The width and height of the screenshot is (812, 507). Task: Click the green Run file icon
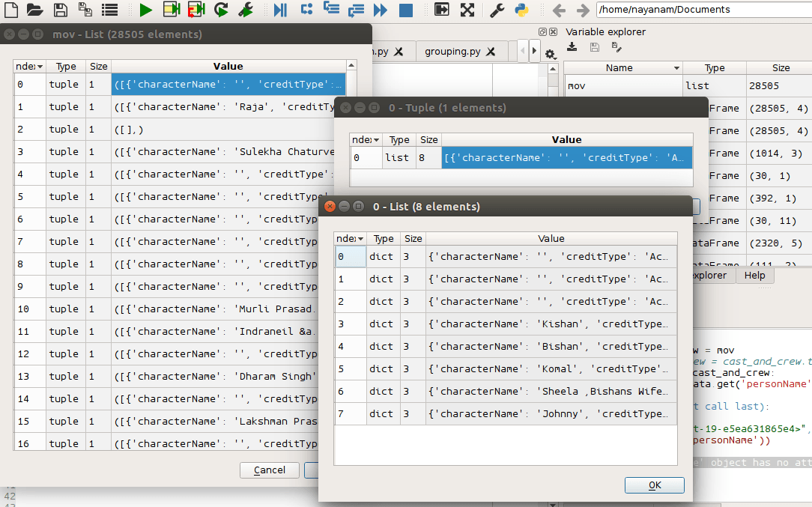[145, 10]
